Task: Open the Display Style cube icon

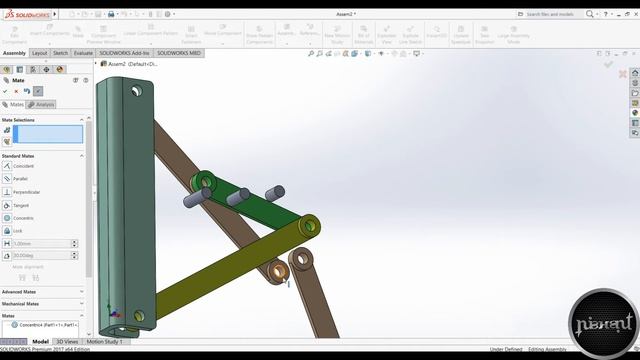Action: 368,53
